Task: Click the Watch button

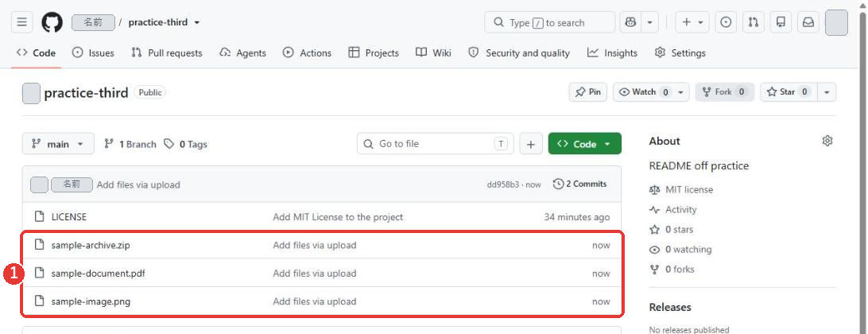Action: click(x=643, y=92)
